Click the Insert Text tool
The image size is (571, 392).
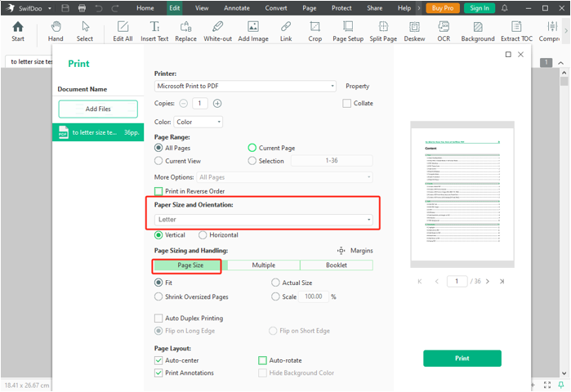(x=154, y=31)
